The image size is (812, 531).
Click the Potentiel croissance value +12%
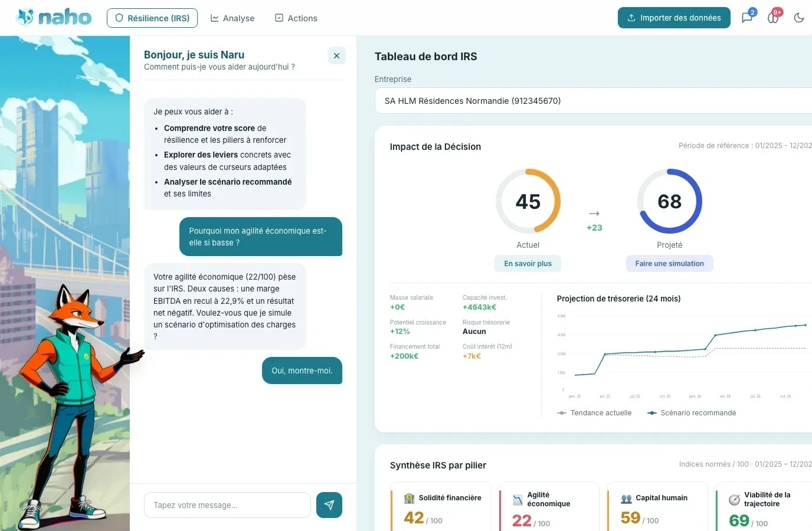[x=400, y=332]
